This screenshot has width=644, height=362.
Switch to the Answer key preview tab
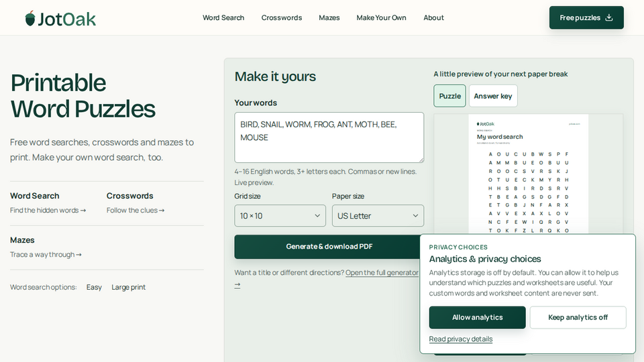(493, 96)
